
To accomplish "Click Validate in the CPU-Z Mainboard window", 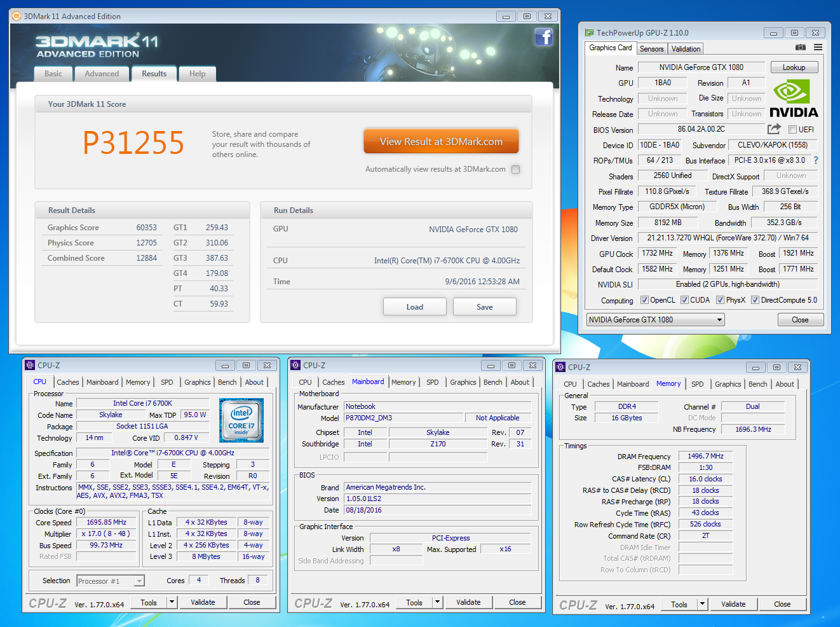I will 469,602.
